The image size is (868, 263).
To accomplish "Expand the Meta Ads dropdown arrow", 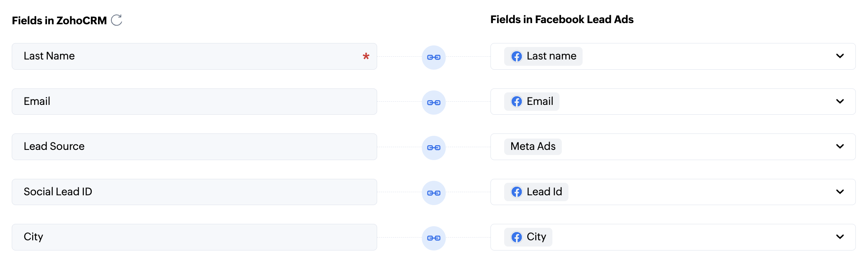I will [840, 146].
